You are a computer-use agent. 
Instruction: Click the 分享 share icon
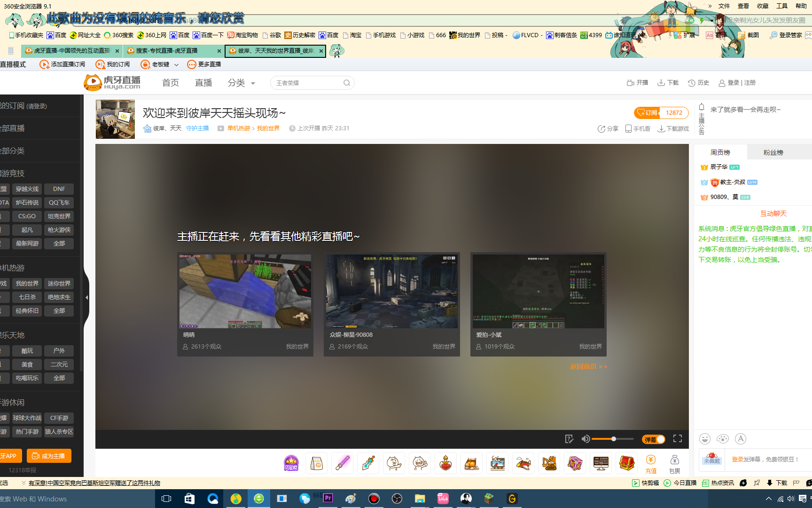coord(602,128)
